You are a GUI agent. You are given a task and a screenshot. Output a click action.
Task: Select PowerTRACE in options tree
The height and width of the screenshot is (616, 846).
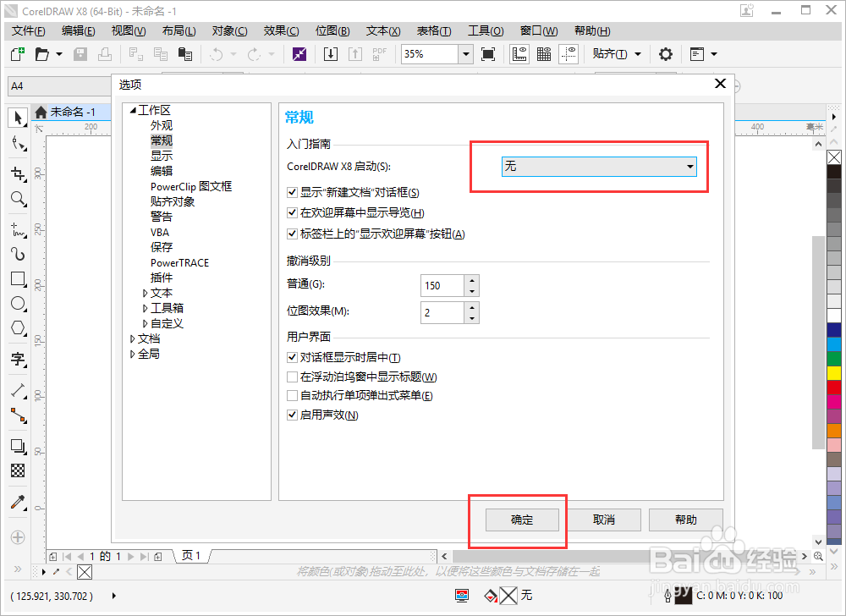(x=179, y=262)
